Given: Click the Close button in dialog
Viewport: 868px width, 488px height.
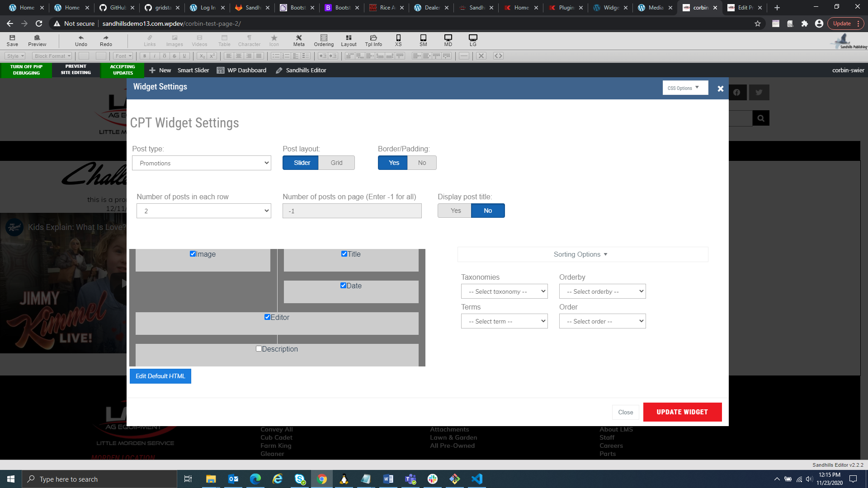Looking at the screenshot, I should pyautogui.click(x=626, y=412).
